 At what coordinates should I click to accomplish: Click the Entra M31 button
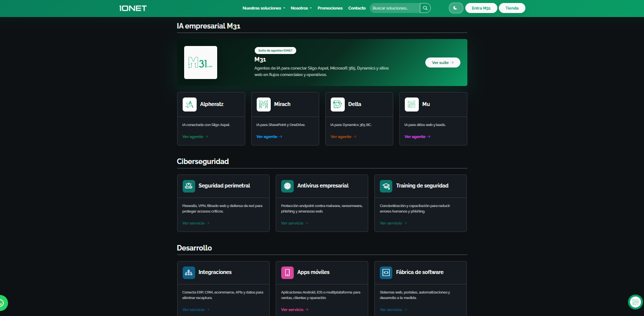point(481,8)
